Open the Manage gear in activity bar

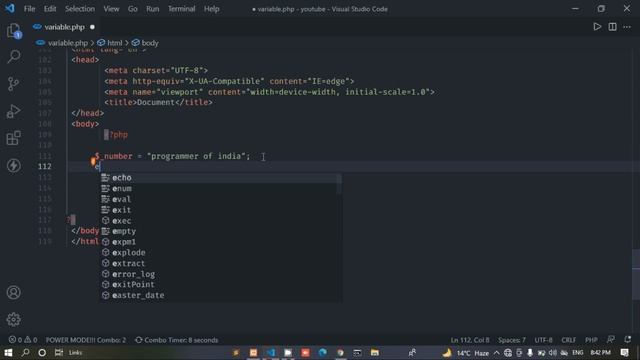13,319
